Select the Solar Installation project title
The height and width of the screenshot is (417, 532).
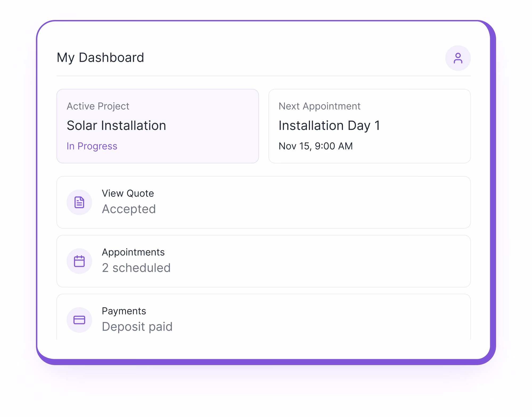(x=116, y=125)
